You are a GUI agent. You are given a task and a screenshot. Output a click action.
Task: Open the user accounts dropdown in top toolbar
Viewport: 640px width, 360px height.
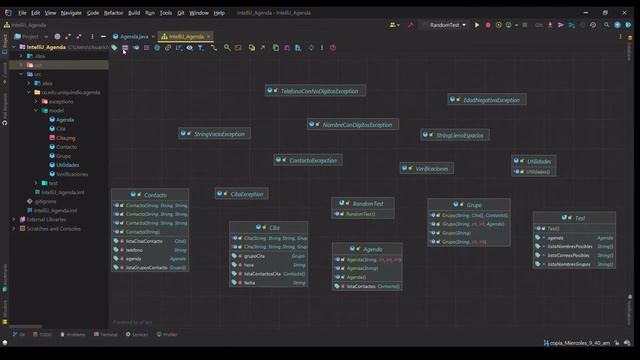tap(394, 25)
